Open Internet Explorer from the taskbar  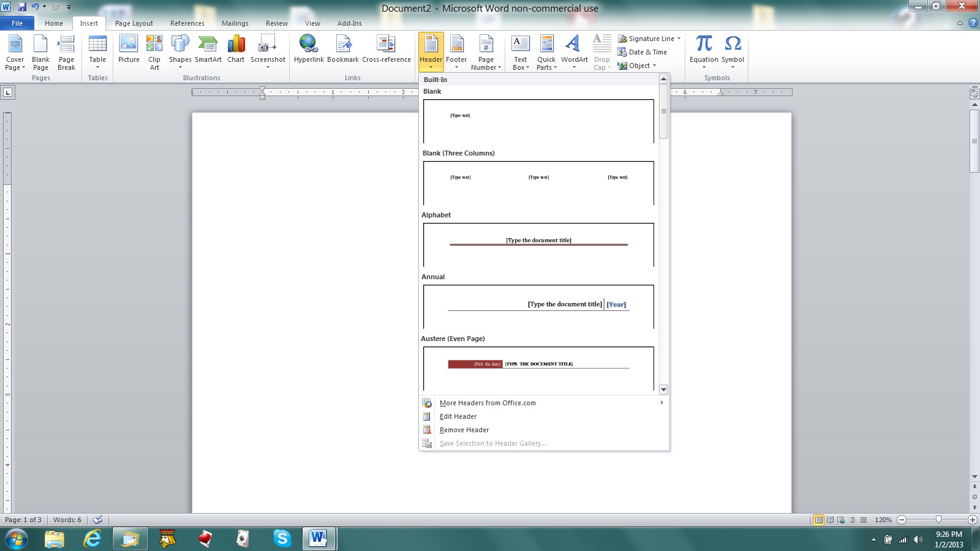(x=92, y=539)
